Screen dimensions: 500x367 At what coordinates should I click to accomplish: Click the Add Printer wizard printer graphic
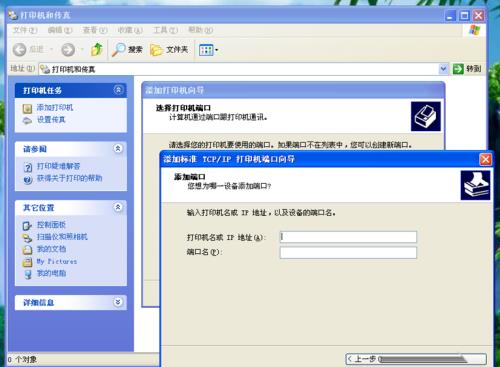[x=426, y=116]
